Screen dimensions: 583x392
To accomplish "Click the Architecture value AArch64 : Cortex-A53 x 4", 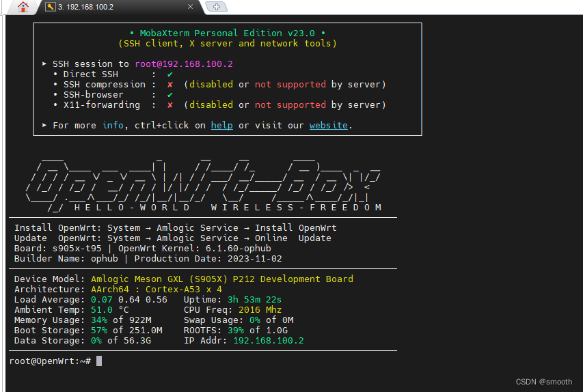I will [156, 290].
